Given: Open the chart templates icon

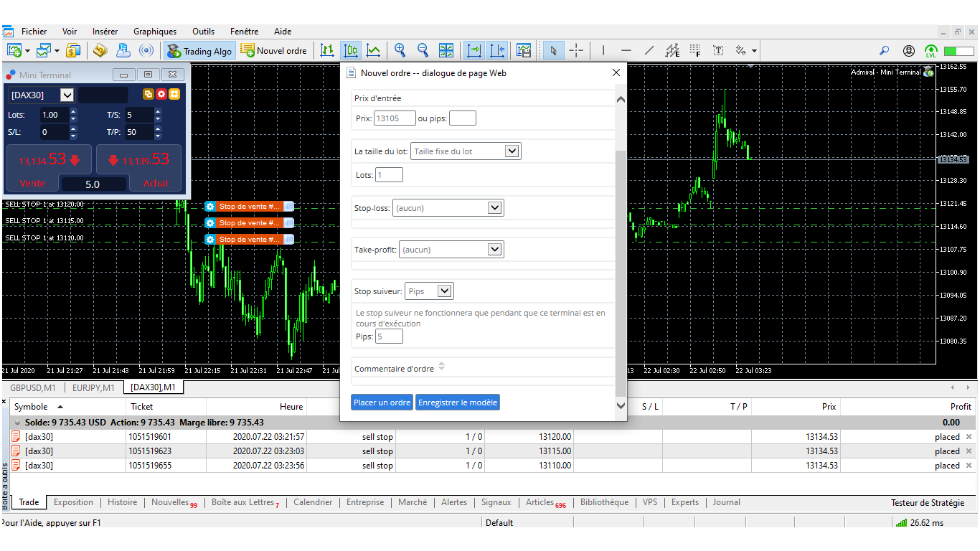Looking at the screenshot, I should 524,50.
